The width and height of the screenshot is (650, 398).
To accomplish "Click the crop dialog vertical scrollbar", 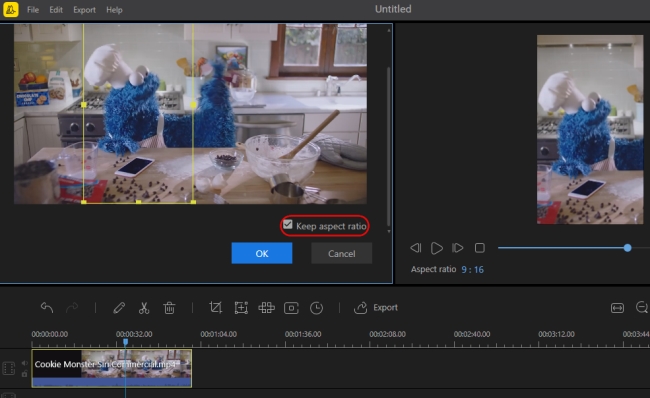I will click(x=388, y=146).
